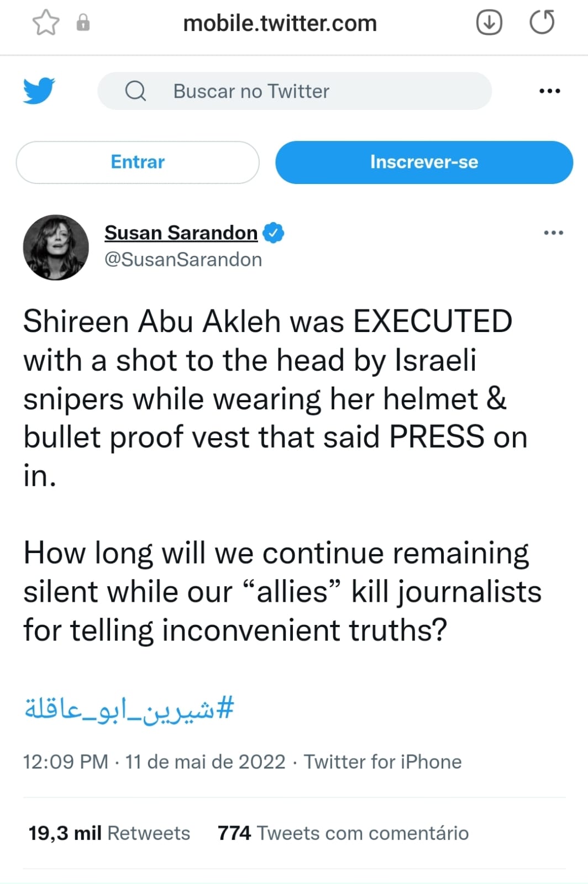This screenshot has width=588, height=884.
Task: Bookmark page with the star icon
Action: coord(45,23)
